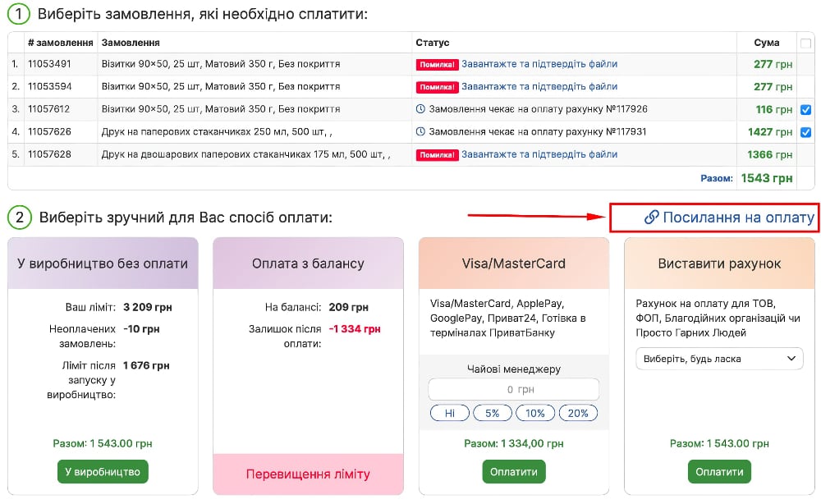Click the chain link icon near Посилання на оплату
Image resolution: width=821 pixels, height=504 pixels.
pos(651,218)
